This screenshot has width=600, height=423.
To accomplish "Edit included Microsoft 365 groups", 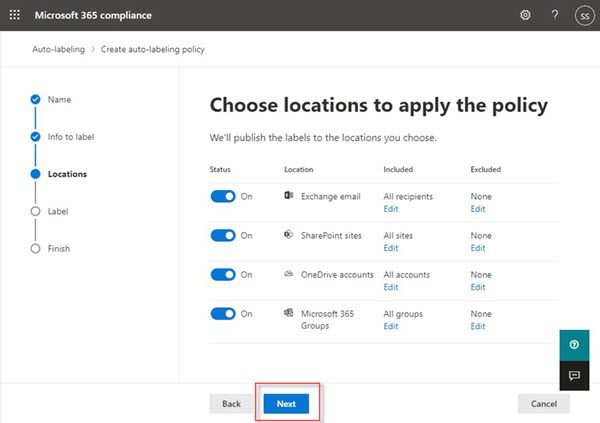I will 391,326.
